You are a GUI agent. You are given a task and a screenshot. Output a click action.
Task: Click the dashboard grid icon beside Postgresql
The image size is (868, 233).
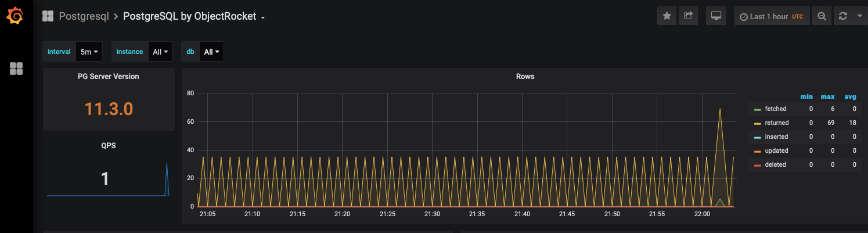tap(48, 16)
